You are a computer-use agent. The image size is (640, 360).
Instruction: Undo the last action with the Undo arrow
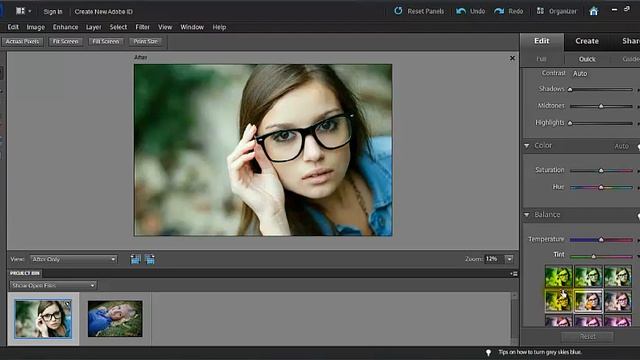(461, 11)
